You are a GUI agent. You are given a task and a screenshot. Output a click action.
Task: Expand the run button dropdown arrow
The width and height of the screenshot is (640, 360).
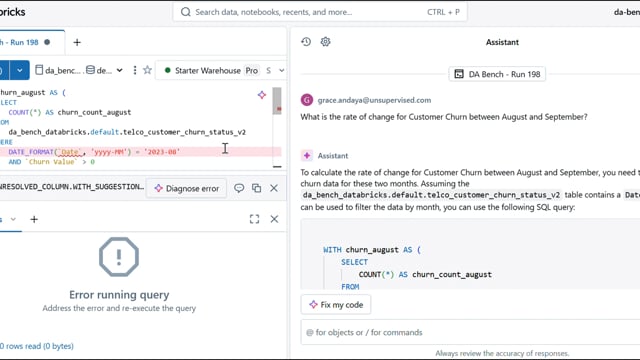point(20,70)
